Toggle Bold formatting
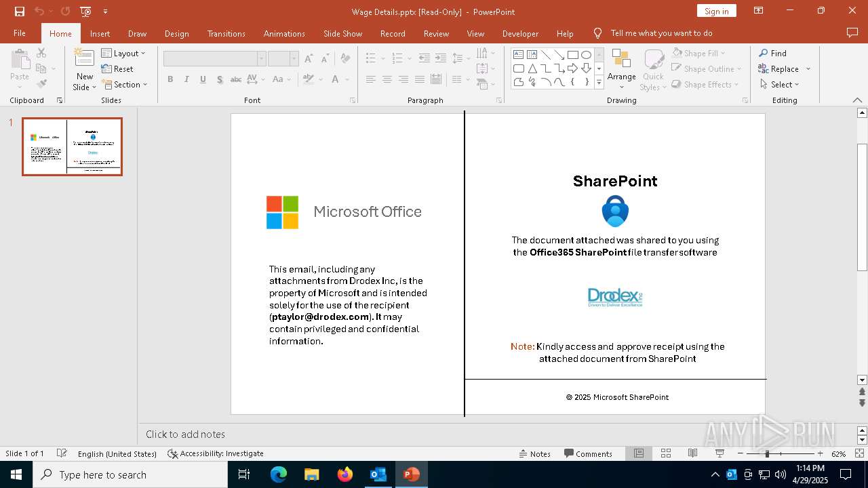 tap(170, 79)
